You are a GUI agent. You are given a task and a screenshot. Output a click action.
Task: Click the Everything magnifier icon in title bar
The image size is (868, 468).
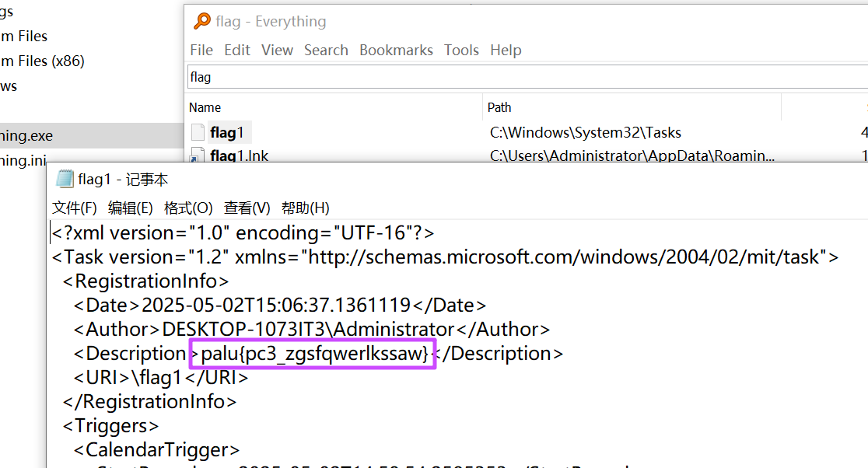(202, 21)
